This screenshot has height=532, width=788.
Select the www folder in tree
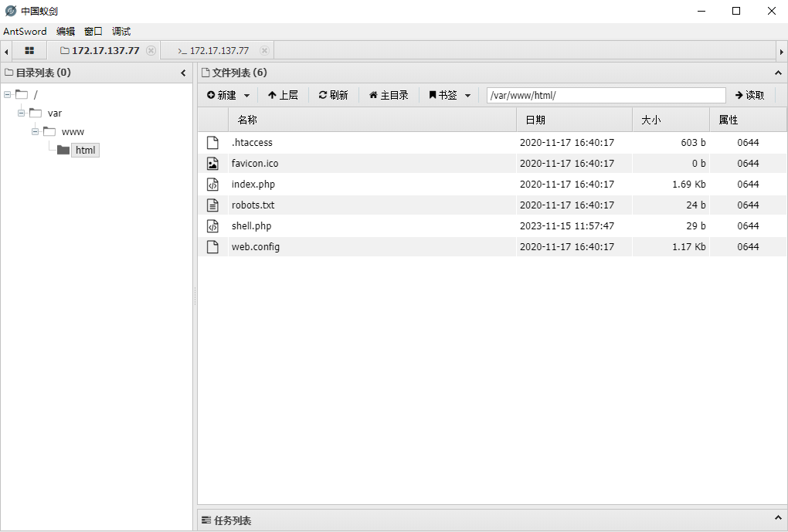[x=73, y=131]
